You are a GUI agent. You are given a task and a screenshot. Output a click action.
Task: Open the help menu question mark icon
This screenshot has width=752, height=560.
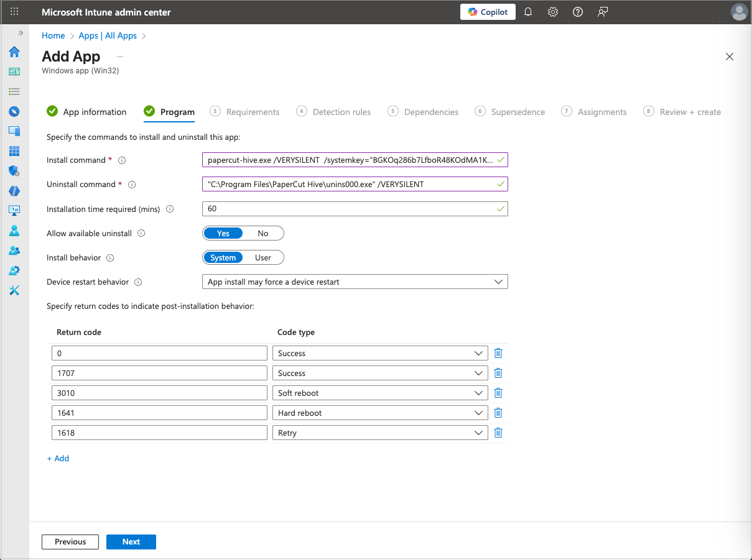(577, 12)
